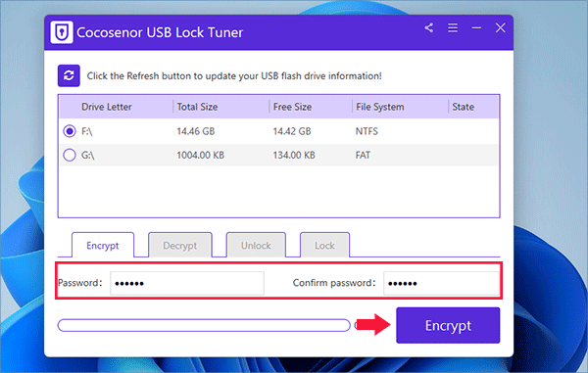Open the hamburger menu icon

click(x=453, y=27)
